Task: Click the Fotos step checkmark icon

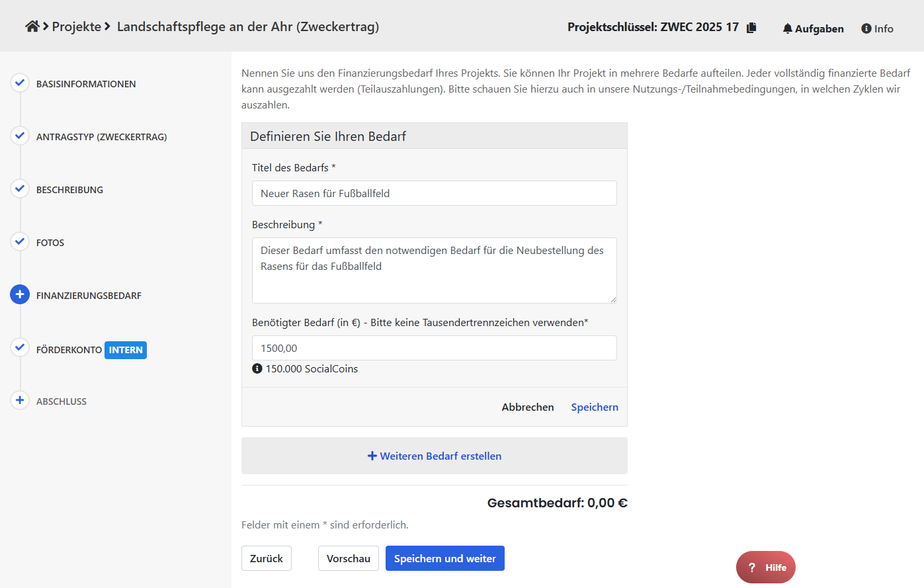Action: [x=20, y=242]
